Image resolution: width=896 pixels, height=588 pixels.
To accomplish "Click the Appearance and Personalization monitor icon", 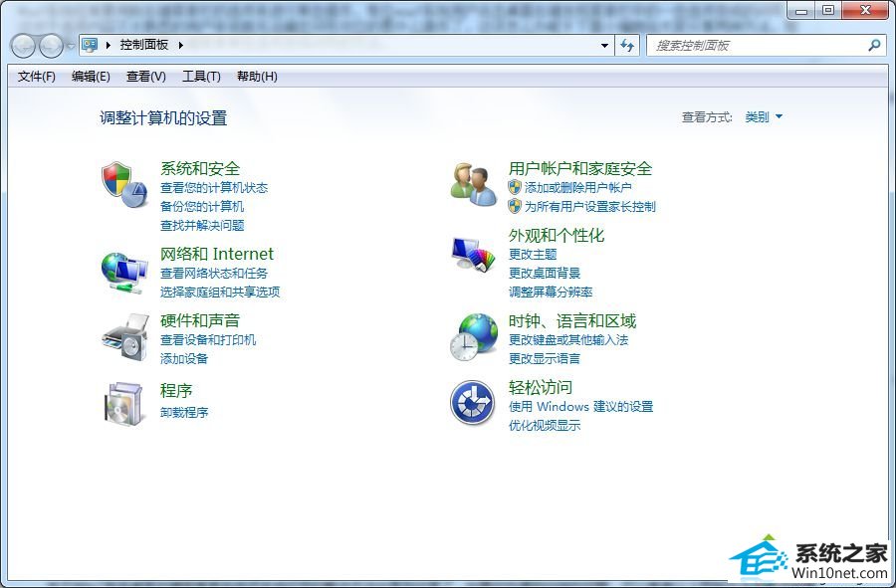I will (473, 254).
